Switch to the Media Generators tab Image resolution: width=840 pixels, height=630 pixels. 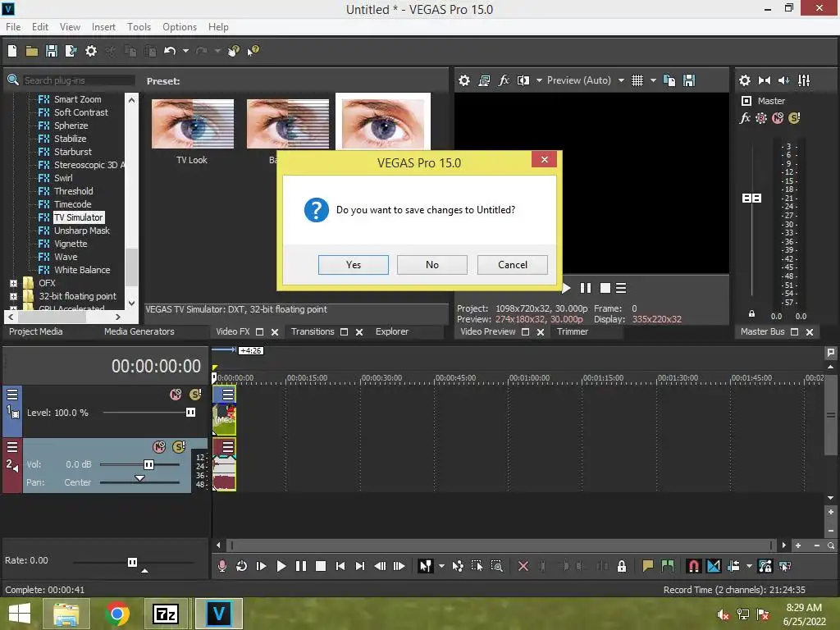click(x=139, y=331)
